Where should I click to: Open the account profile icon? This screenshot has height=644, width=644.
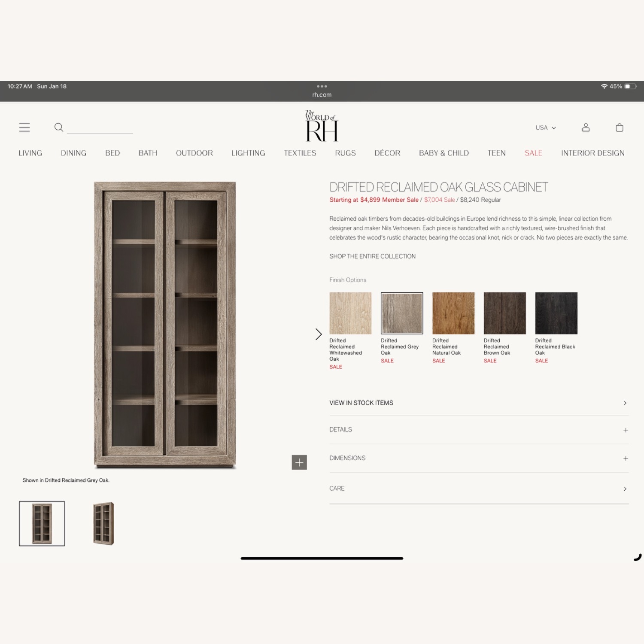click(586, 127)
